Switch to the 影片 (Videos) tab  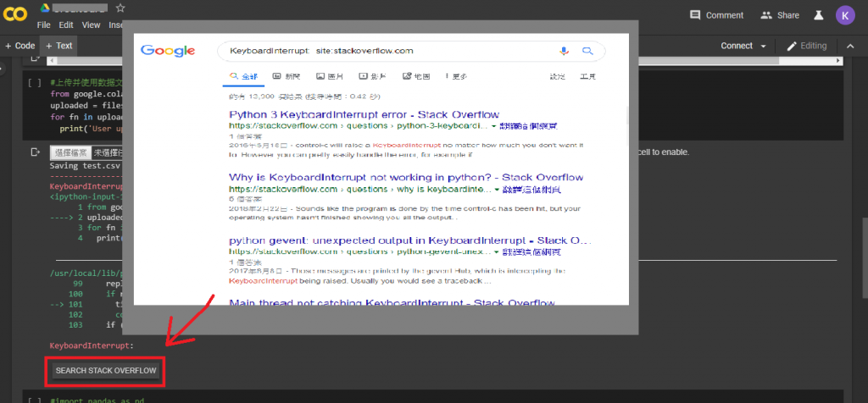(372, 77)
